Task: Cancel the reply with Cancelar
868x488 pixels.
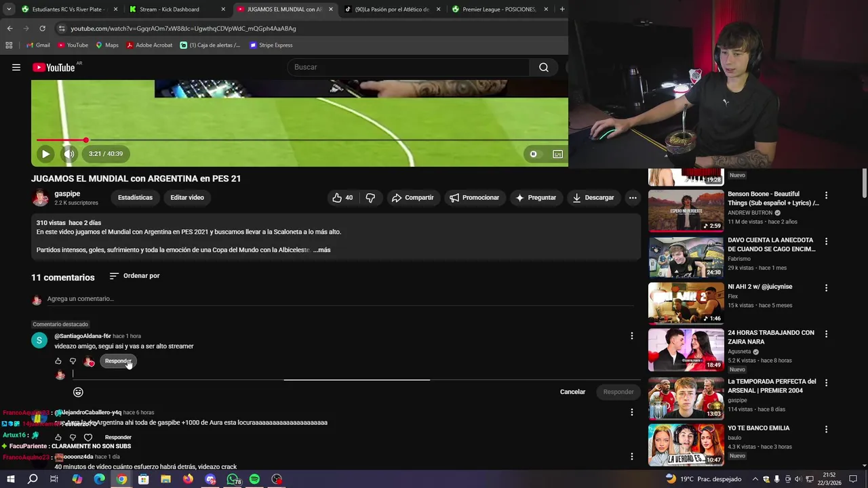Action: [x=572, y=392]
